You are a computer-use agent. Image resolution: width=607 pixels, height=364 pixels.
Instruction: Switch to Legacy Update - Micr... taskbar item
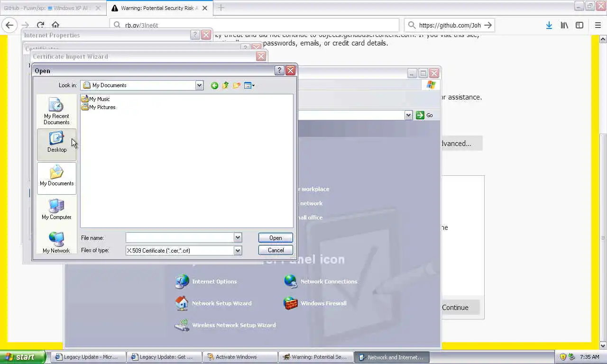click(x=88, y=357)
